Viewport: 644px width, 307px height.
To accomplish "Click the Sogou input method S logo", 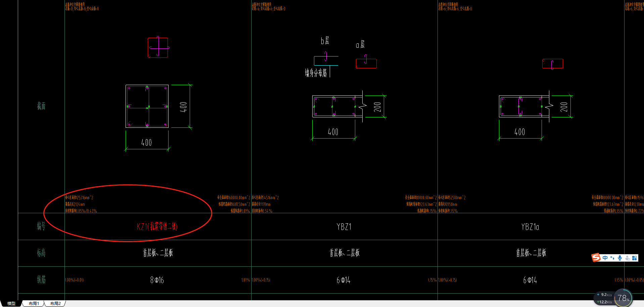I will point(596,258).
